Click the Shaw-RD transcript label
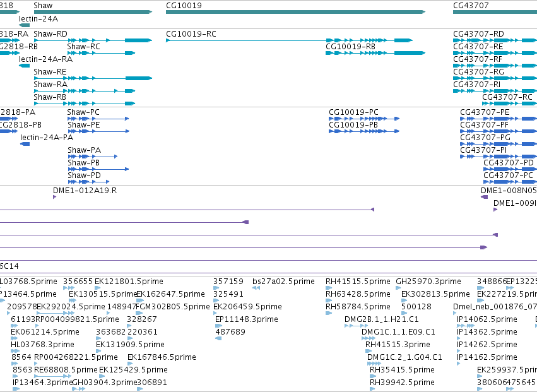The image size is (537, 392). [x=50, y=34]
